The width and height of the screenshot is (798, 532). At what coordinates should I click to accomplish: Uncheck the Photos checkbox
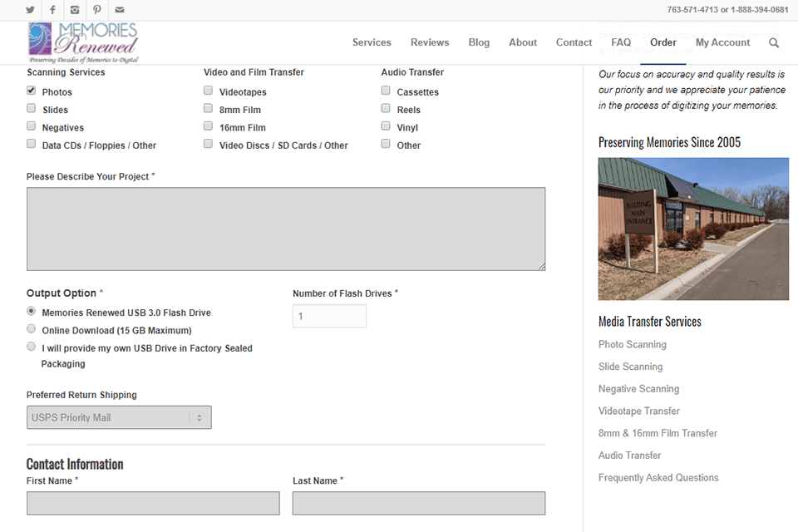[31, 91]
